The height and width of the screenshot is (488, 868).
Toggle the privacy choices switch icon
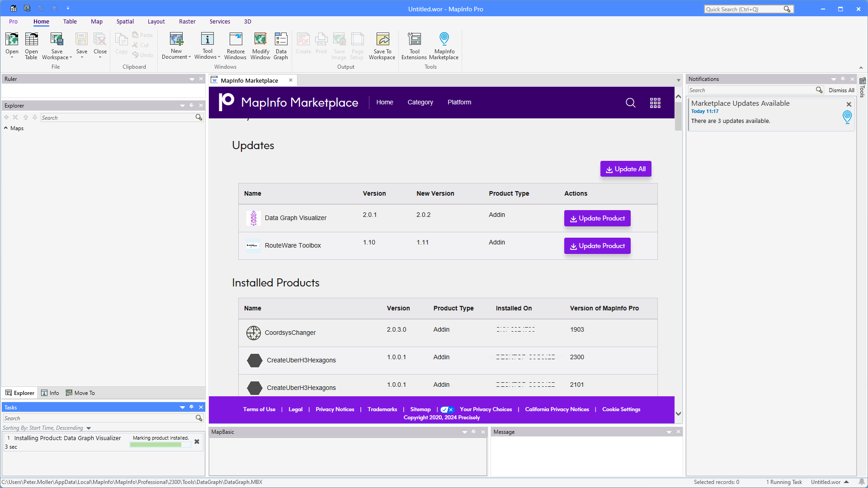tap(447, 409)
